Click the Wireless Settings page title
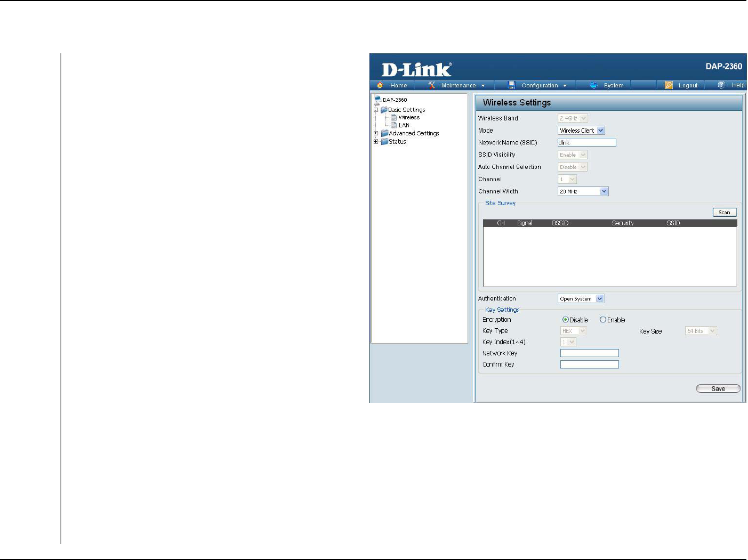 [x=517, y=103]
